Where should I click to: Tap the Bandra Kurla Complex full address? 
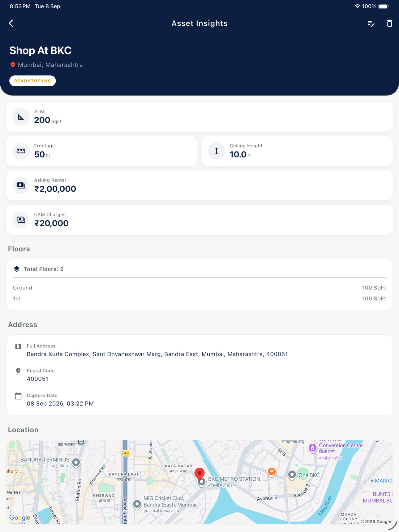tap(157, 354)
